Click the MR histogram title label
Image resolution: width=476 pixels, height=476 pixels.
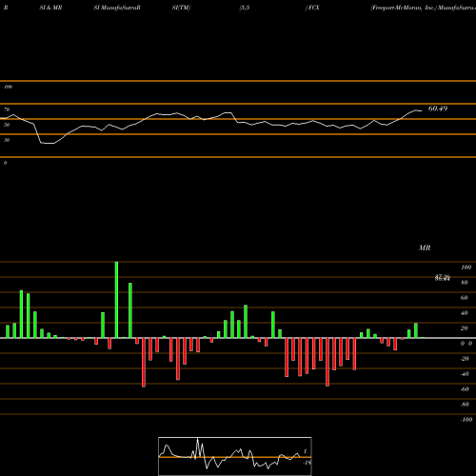point(425,248)
